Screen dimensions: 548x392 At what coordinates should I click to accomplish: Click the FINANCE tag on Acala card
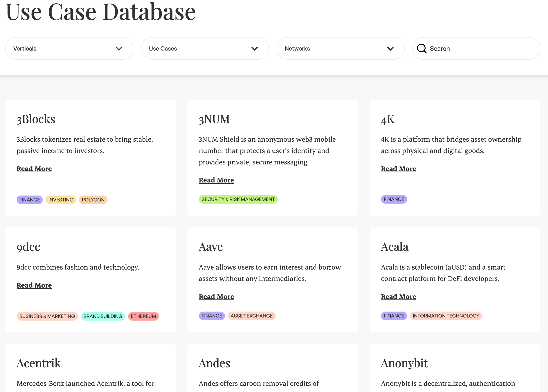coord(394,316)
